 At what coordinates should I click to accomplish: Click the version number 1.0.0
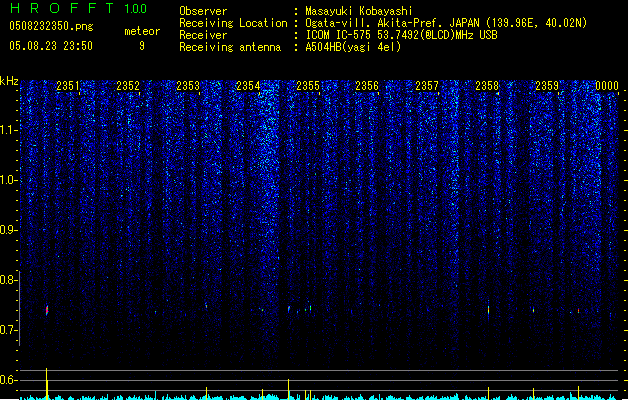(136, 9)
